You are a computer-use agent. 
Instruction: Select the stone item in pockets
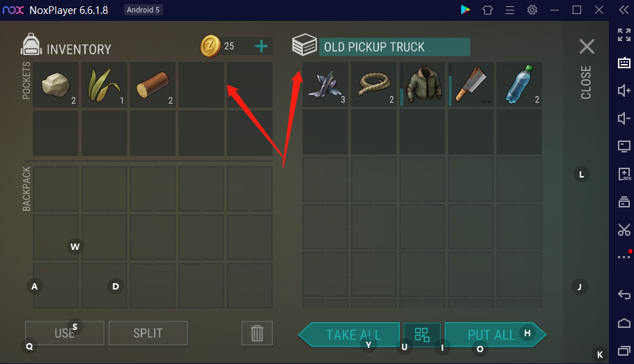coord(56,85)
